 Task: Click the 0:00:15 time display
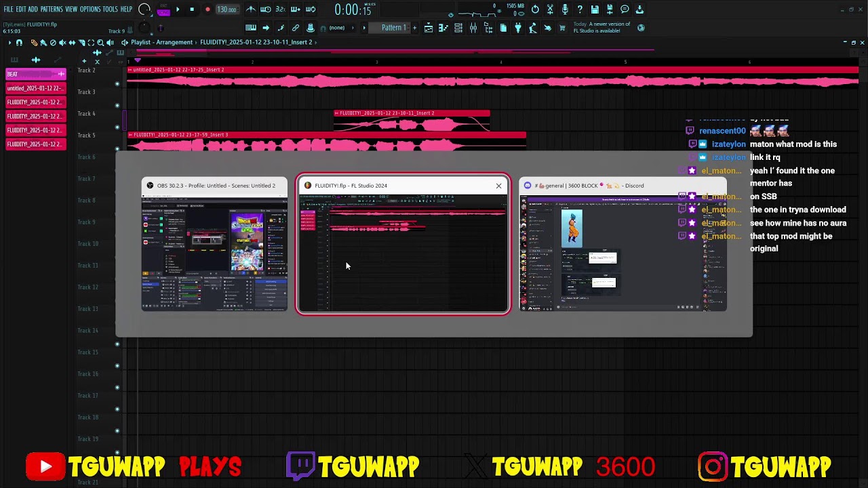point(353,10)
